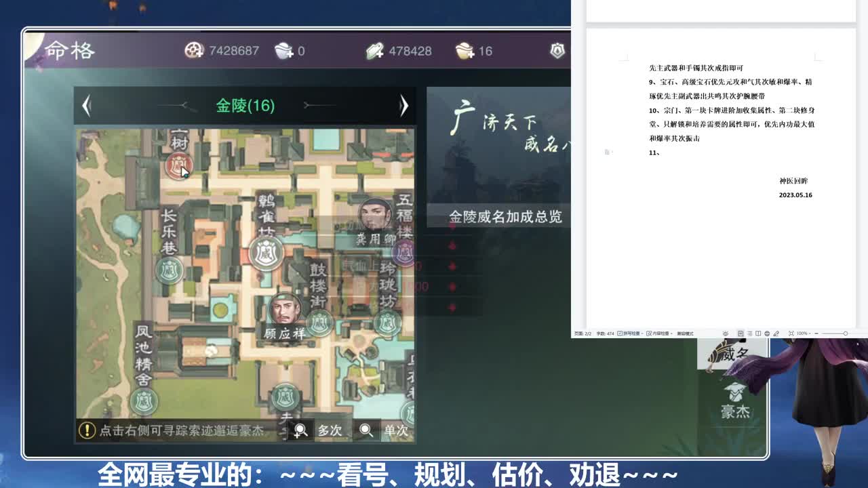Click the date 2023.05.16 in the document

click(x=795, y=195)
